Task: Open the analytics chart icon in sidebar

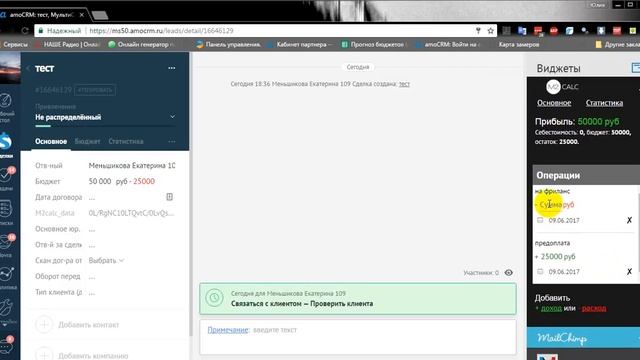Action: 7,274
